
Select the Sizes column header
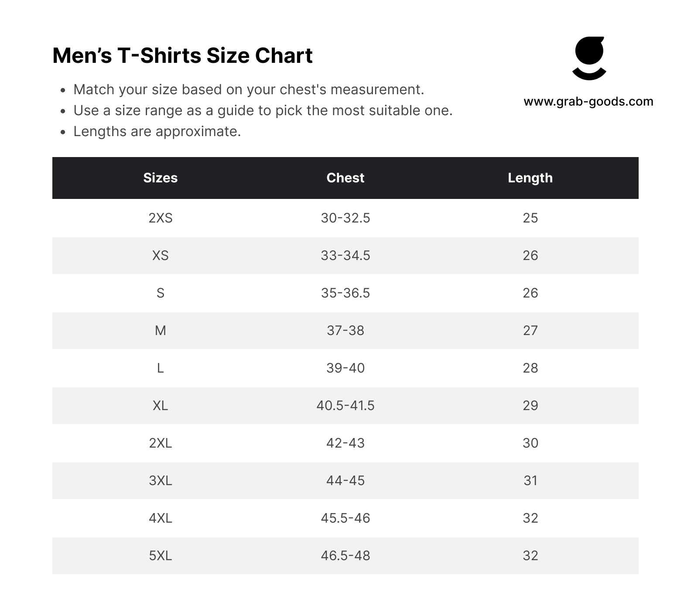161,178
